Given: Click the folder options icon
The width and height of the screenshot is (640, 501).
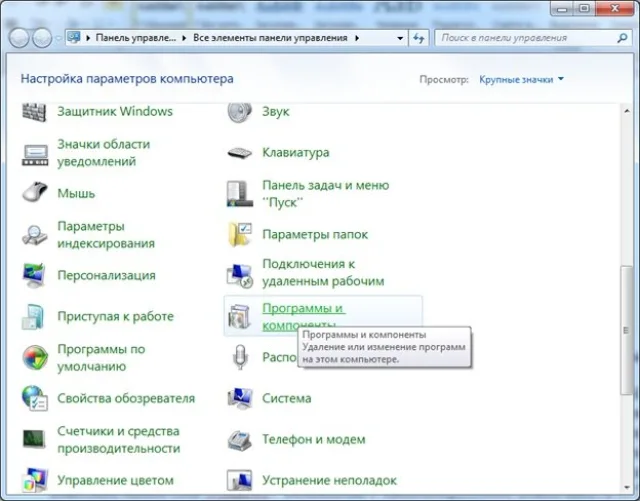Looking at the screenshot, I should tap(240, 234).
